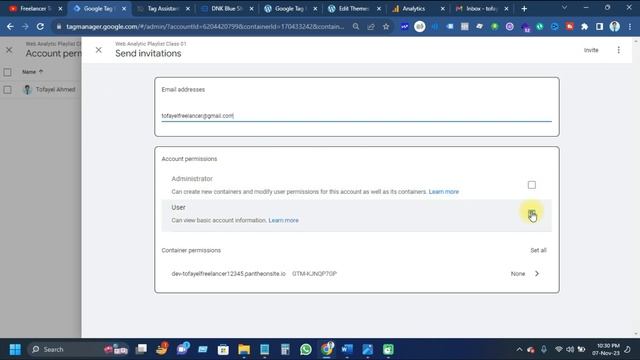The image size is (640, 360).
Task: Click Tofayel Ahmed user avatar
Action: [x=27, y=89]
